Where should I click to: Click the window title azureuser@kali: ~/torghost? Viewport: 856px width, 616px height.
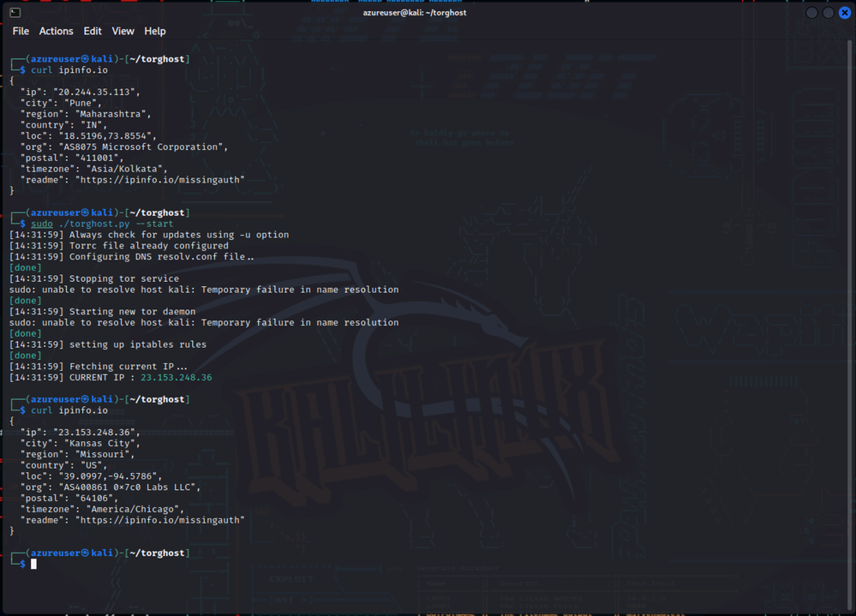click(x=413, y=13)
